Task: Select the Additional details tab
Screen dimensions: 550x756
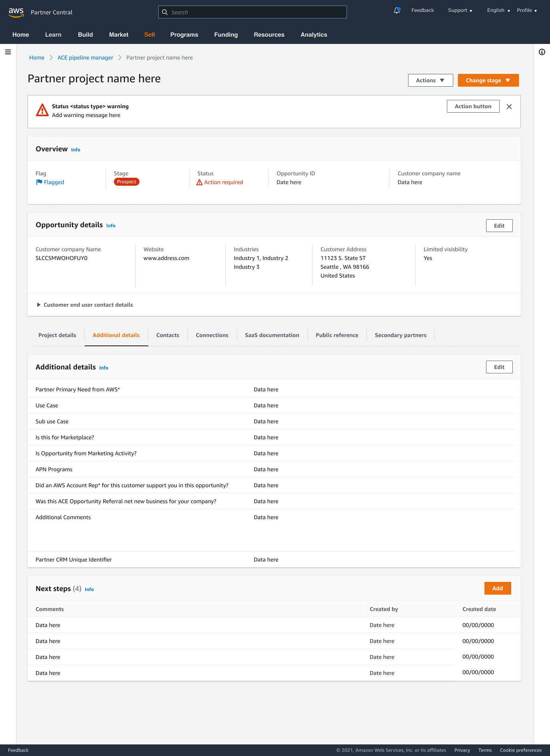Action: coord(116,335)
